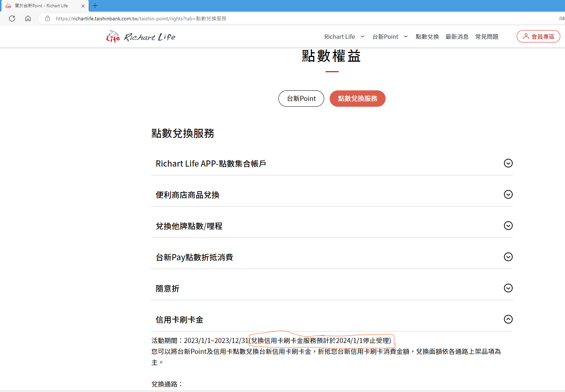This screenshot has height=392, width=565.
Task: Go to 常見問題 in navigation
Action: coord(487,37)
